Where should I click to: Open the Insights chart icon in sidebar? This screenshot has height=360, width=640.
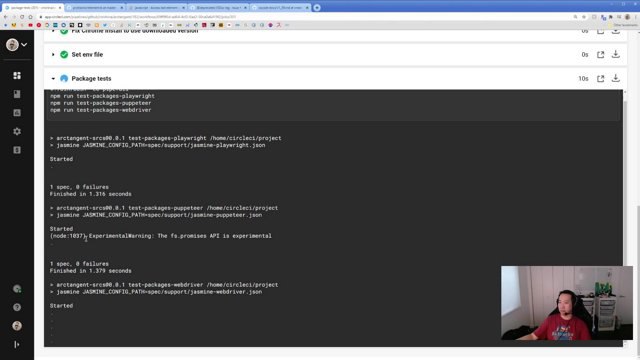[x=17, y=113]
